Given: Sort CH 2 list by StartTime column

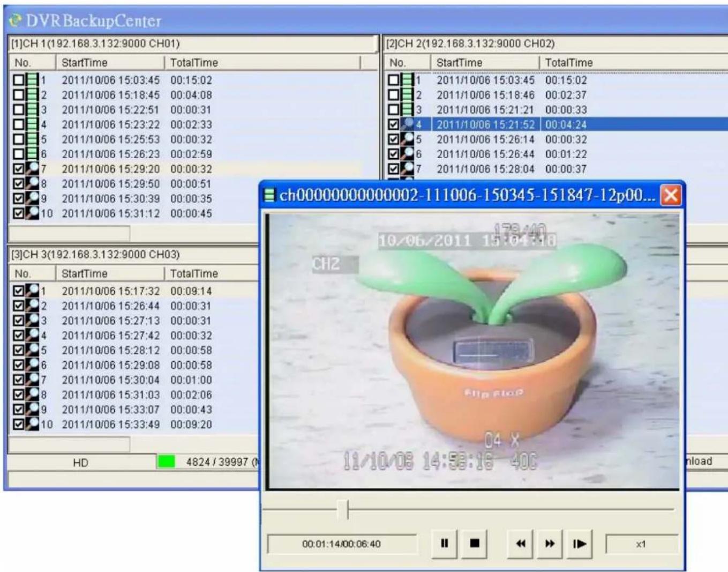Looking at the screenshot, I should coord(485,63).
